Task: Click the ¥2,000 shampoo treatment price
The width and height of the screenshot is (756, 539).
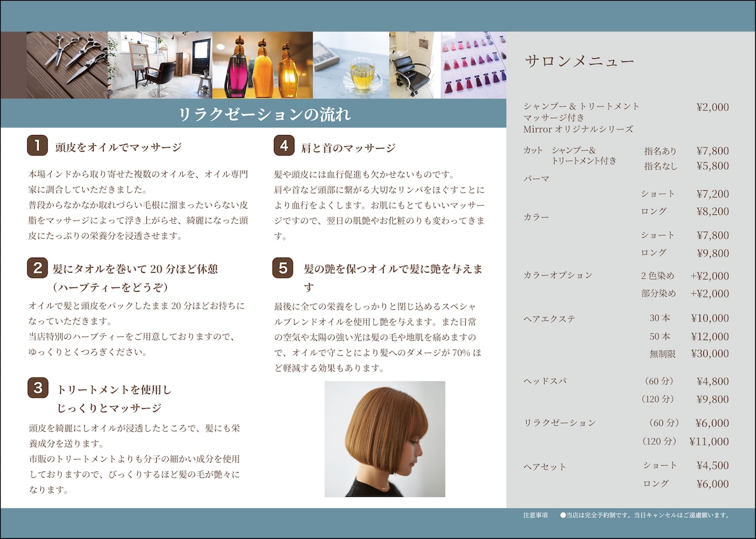Action: pyautogui.click(x=713, y=107)
